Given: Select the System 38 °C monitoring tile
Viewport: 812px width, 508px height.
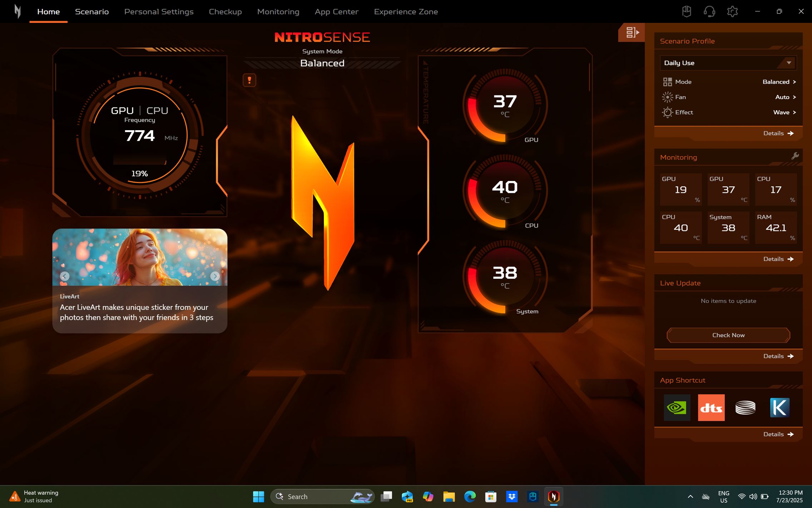Looking at the screenshot, I should pyautogui.click(x=728, y=228).
